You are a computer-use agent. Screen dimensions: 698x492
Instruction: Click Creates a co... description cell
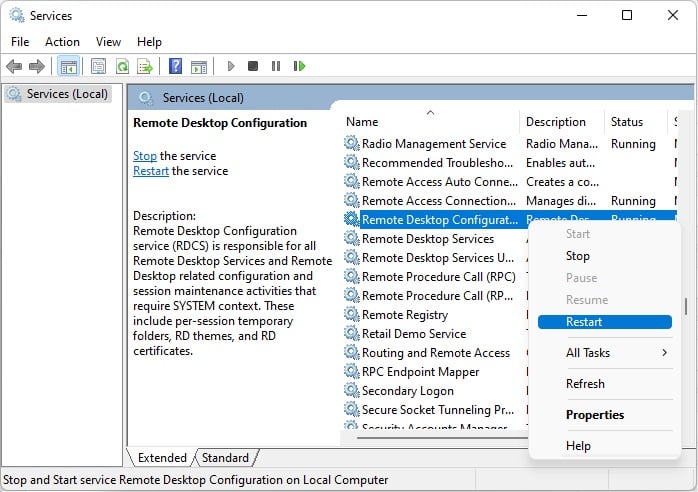coord(562,182)
